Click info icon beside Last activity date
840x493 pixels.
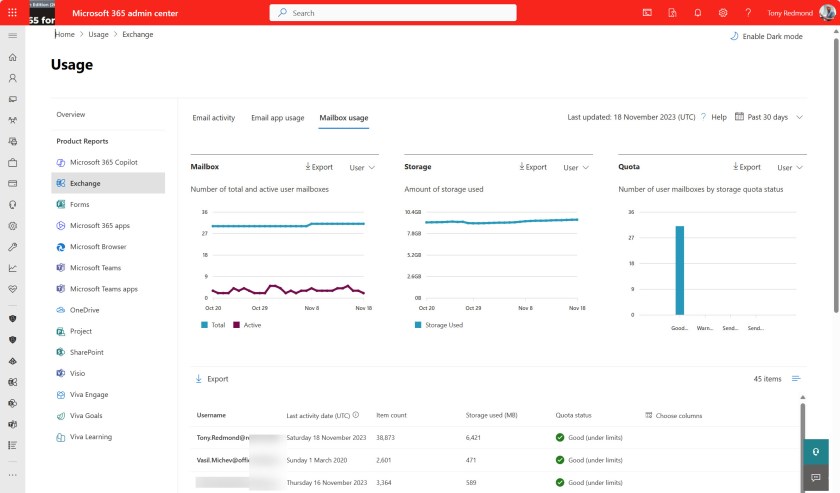356,415
